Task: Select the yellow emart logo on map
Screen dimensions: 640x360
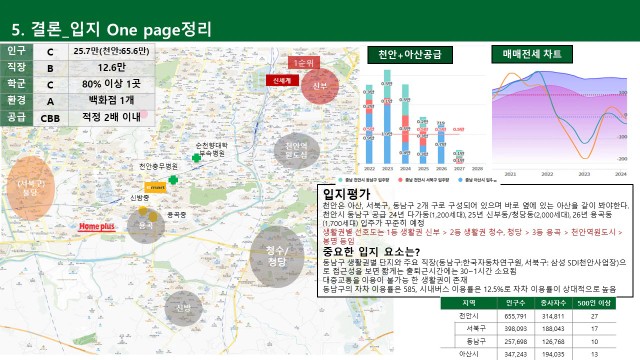Action: 156,187
